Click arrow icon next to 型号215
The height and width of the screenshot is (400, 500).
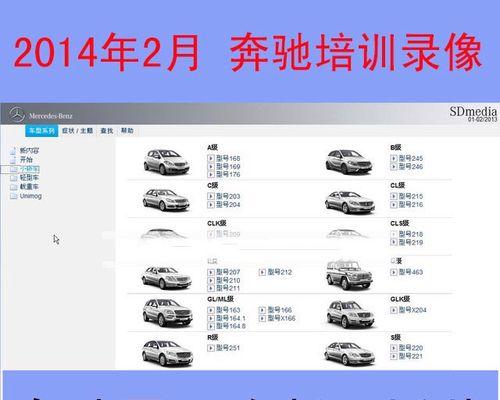click(394, 196)
